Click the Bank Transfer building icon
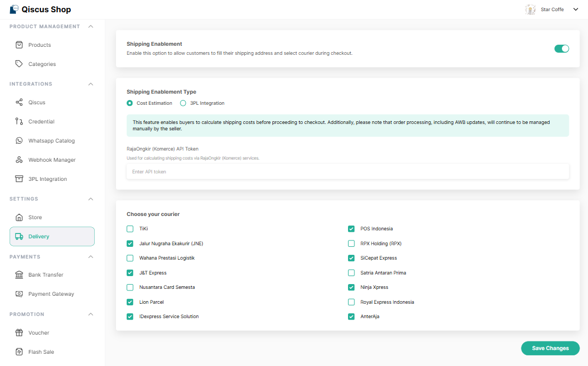588x366 pixels. (x=19, y=274)
